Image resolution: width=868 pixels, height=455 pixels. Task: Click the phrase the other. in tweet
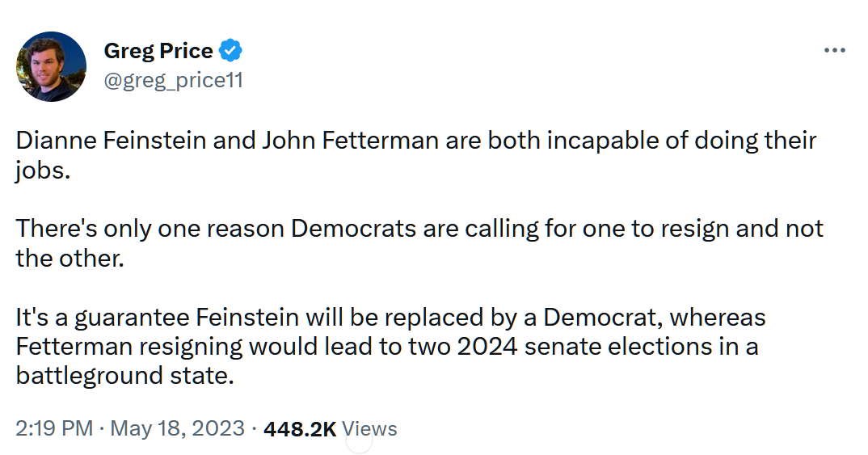[x=70, y=259]
